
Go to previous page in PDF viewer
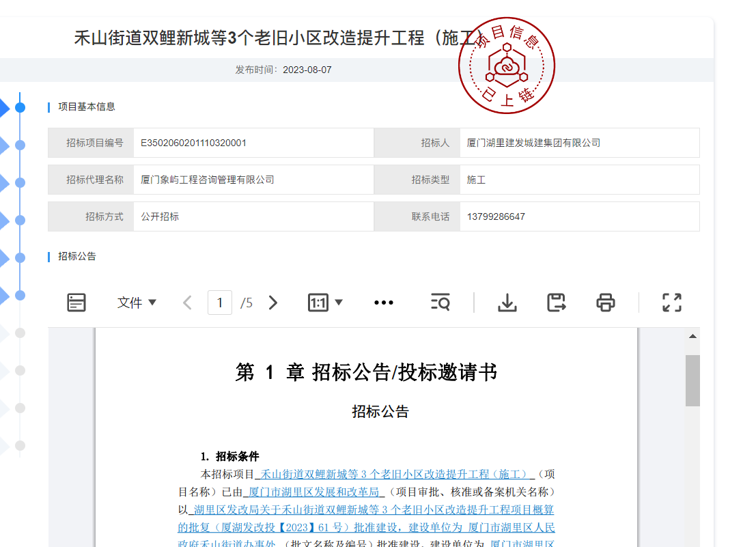[x=188, y=303]
